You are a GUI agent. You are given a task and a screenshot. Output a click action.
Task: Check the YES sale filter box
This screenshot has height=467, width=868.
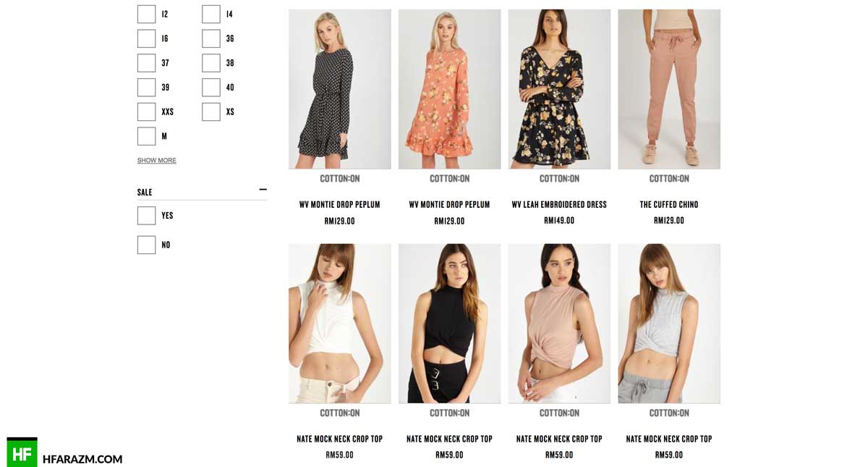(x=146, y=216)
